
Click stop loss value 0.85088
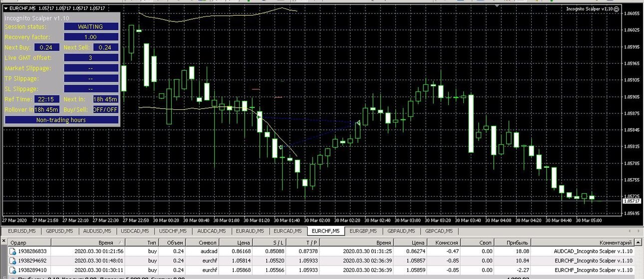276,251
